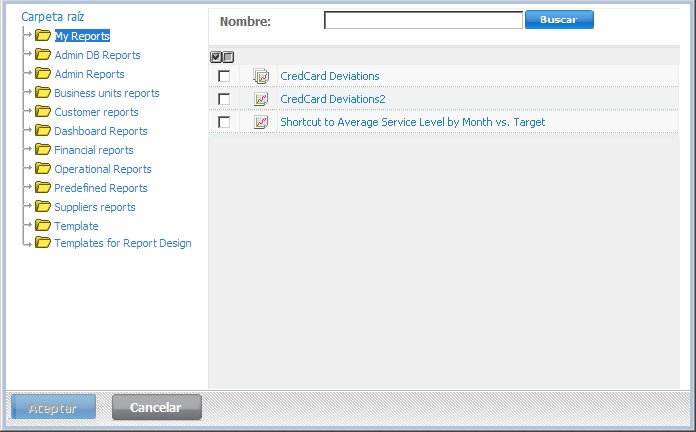696x432 pixels.
Task: Select the Business units reports node
Action: coord(107,93)
